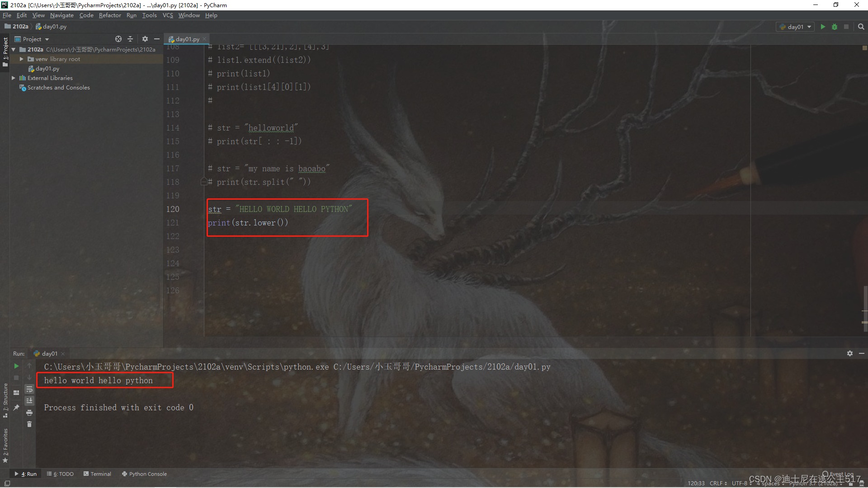This screenshot has height=488, width=868.
Task: Toggle the pin tab icon in Run panel
Action: (16, 407)
